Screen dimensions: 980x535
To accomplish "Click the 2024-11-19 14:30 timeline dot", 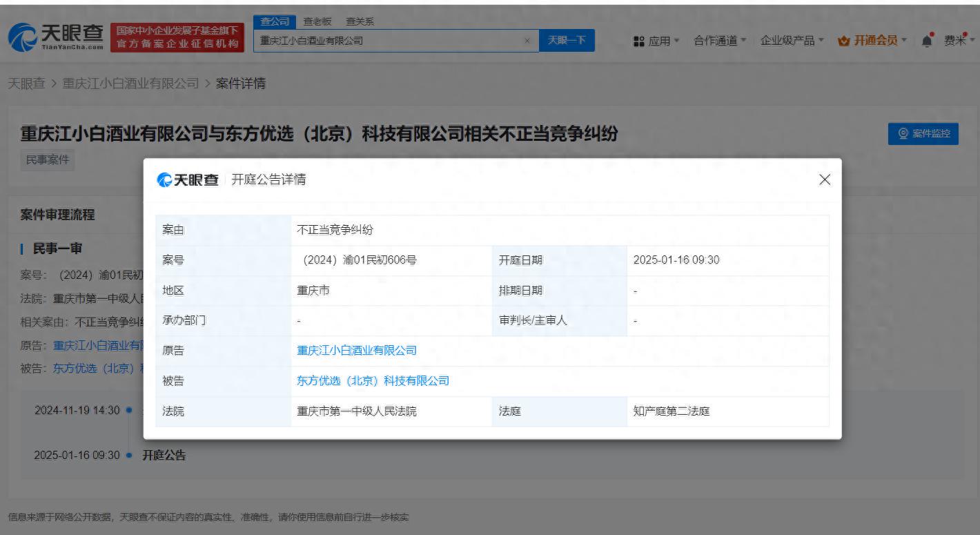I will point(129,411).
